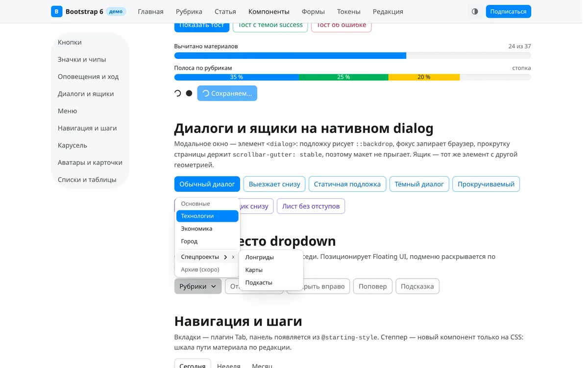
Task: Click the "Навигация и шаги" heading
Action: click(238, 321)
